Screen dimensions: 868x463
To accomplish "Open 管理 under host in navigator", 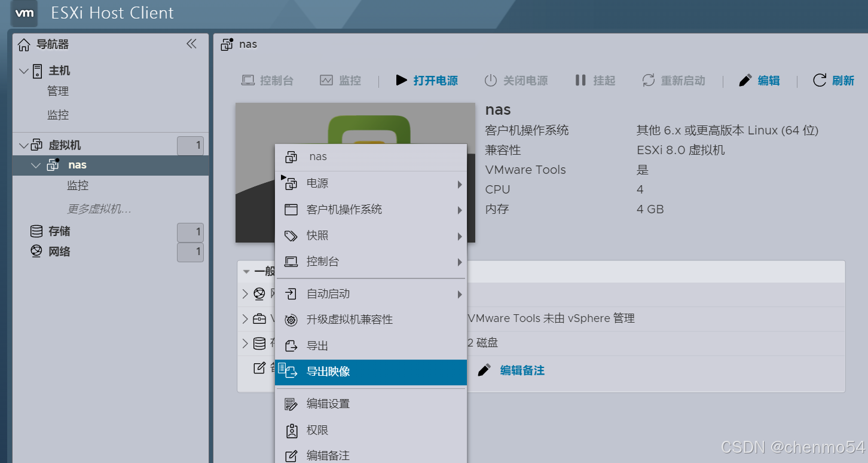I will [58, 91].
